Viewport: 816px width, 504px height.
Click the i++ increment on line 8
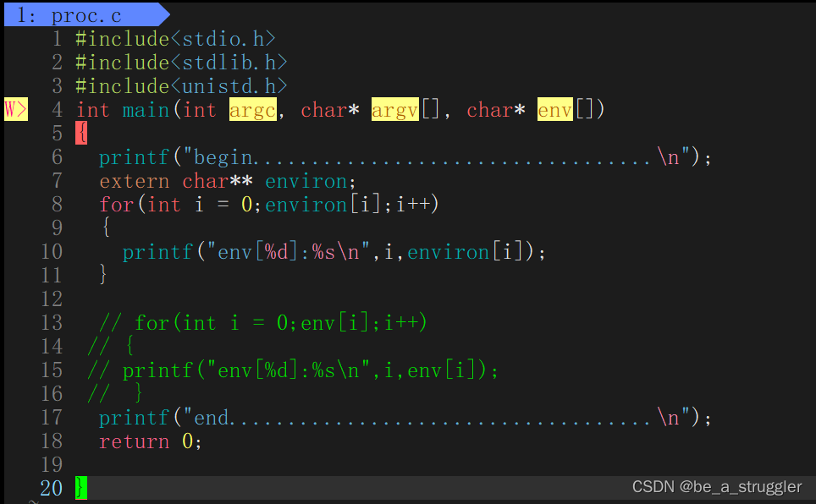(414, 205)
